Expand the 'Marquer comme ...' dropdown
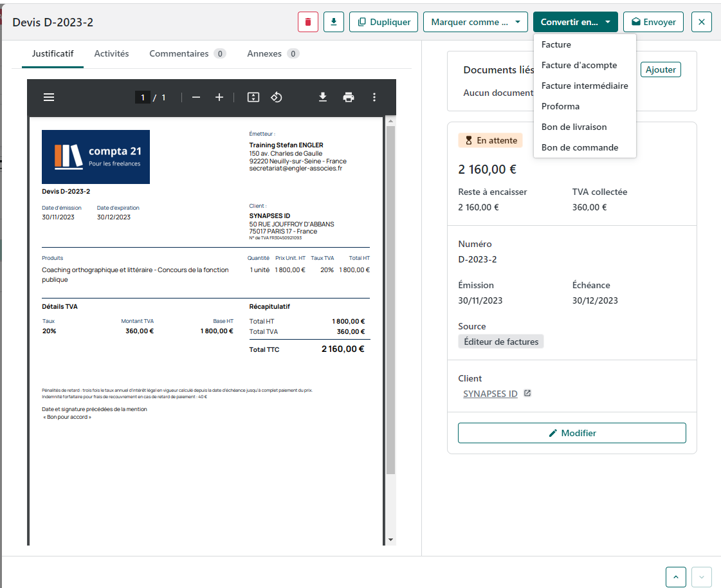This screenshot has height=588, width=721. tap(475, 22)
